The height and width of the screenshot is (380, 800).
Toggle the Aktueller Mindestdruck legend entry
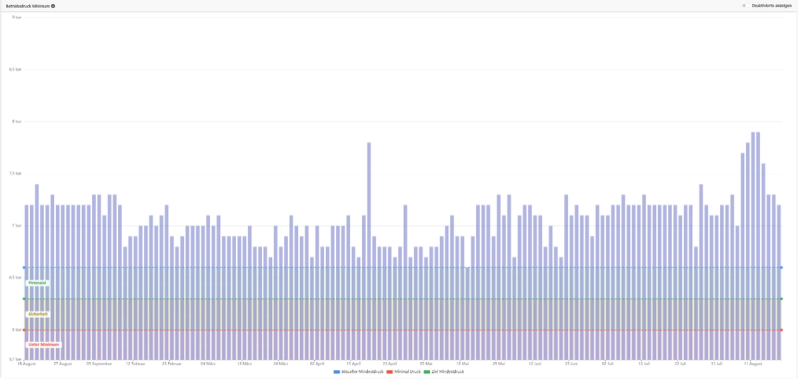click(x=358, y=372)
